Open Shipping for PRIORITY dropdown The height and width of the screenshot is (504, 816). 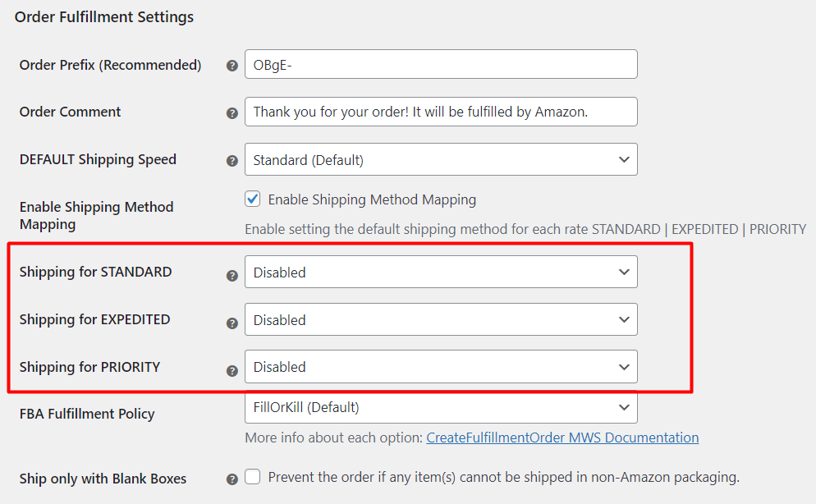(441, 367)
